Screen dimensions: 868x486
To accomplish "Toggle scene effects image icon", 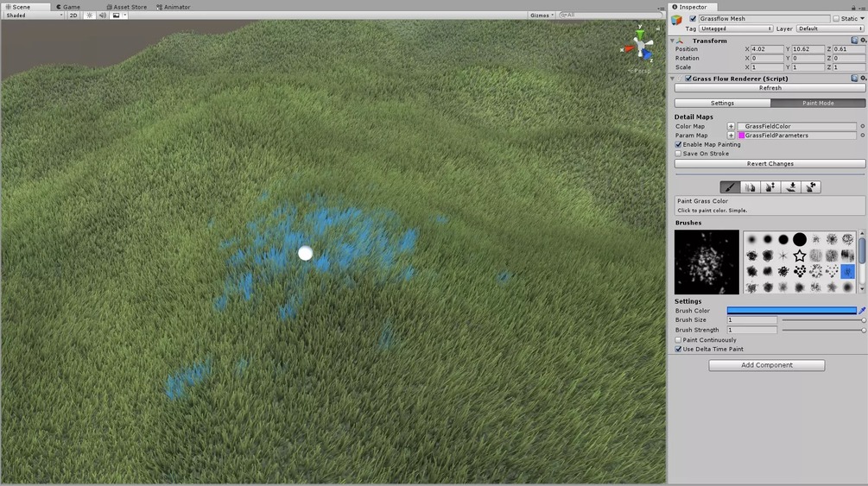I will pos(116,16).
